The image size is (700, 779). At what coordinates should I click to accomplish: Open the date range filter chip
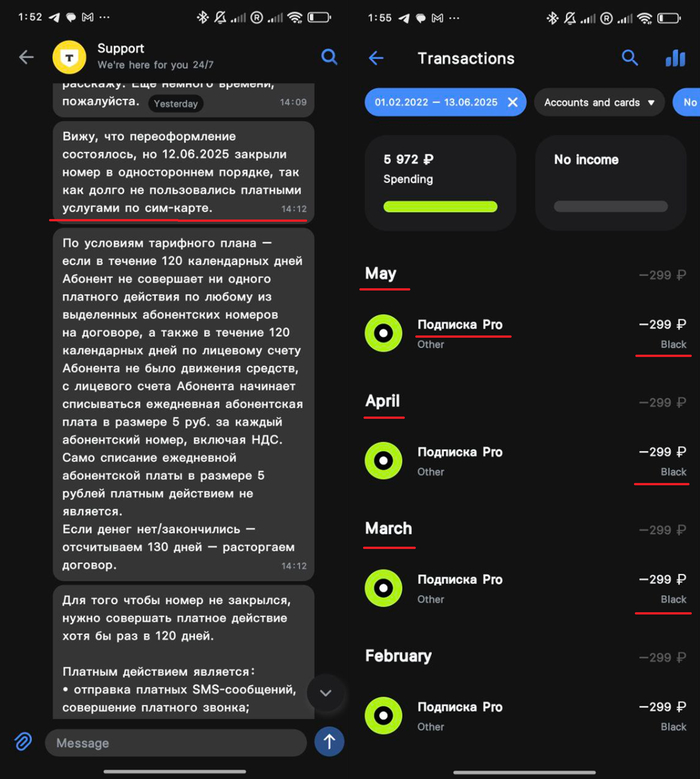coord(436,102)
